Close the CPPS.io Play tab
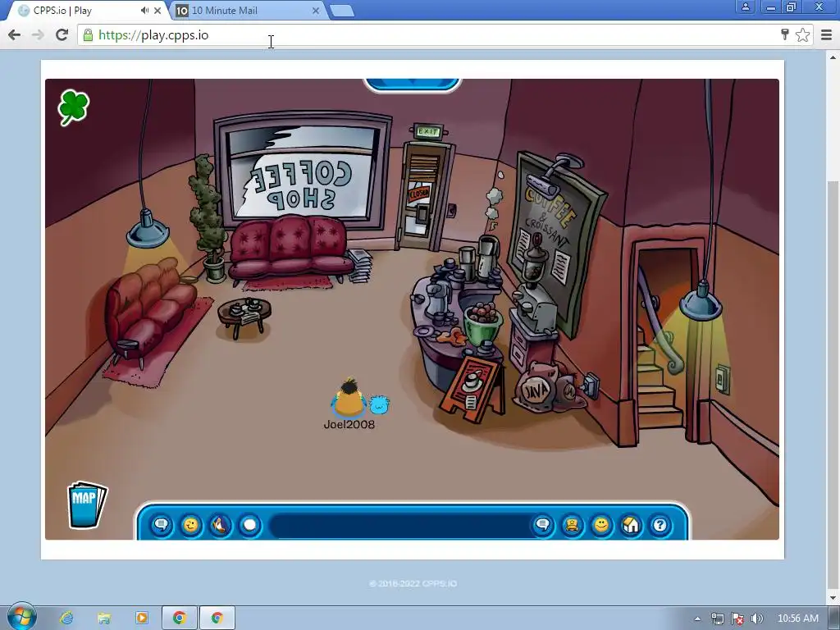The width and height of the screenshot is (840, 630). coord(157,10)
